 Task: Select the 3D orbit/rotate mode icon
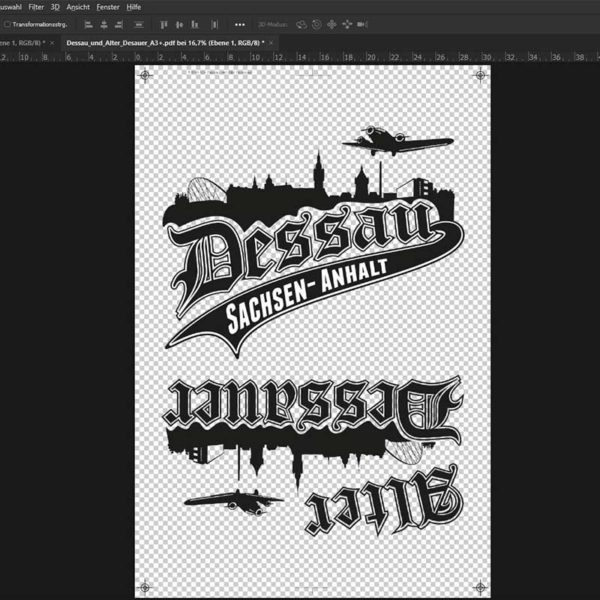302,25
